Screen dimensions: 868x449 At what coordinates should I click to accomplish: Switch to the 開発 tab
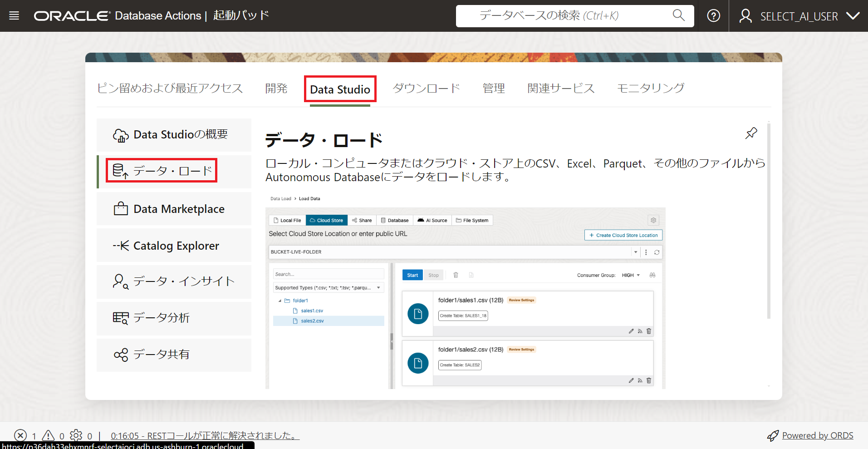click(x=276, y=89)
